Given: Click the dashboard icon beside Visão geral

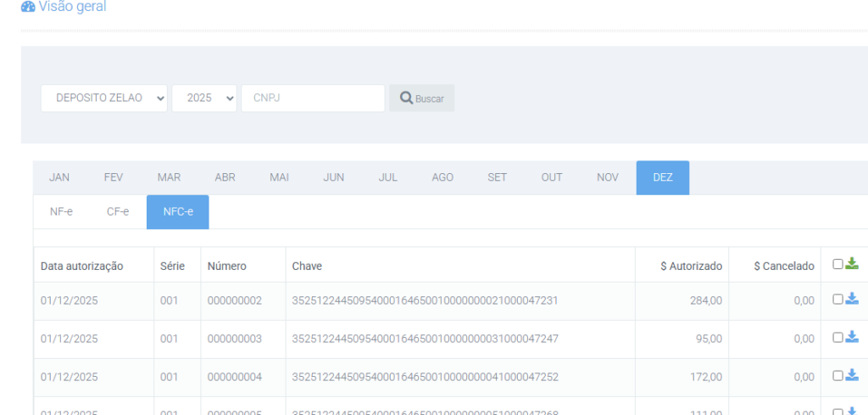Looking at the screenshot, I should click(x=28, y=7).
